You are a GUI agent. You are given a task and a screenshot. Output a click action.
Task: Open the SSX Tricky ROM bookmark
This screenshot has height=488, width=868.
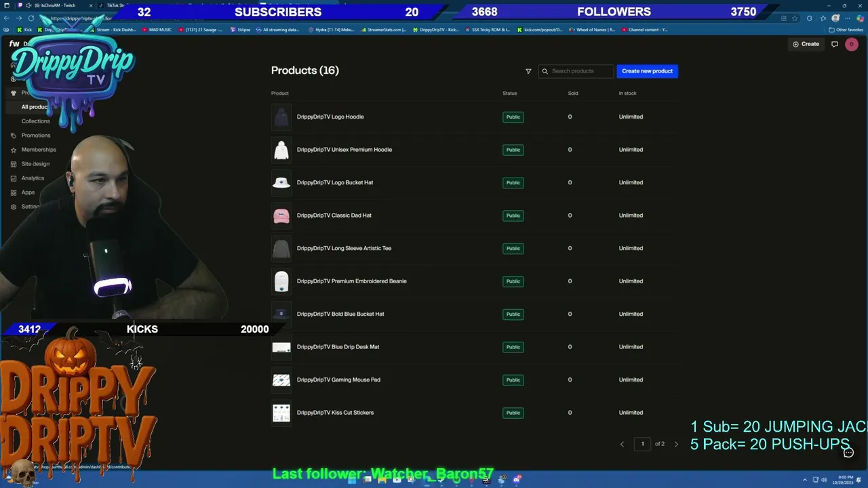click(486, 30)
